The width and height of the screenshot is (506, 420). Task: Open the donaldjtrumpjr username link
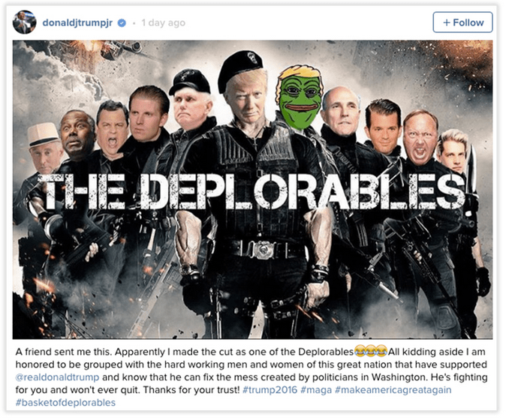click(77, 23)
